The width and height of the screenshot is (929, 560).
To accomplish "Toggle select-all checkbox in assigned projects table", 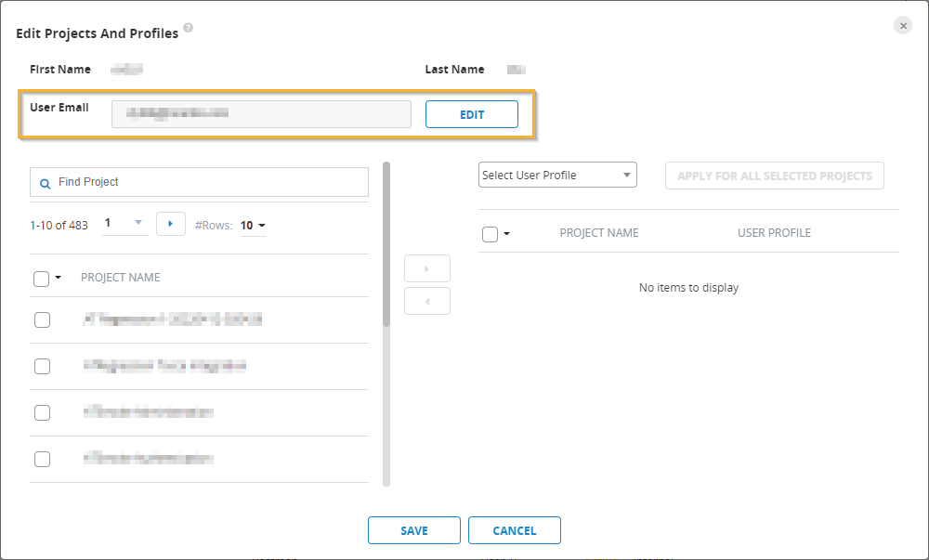I will [x=490, y=234].
